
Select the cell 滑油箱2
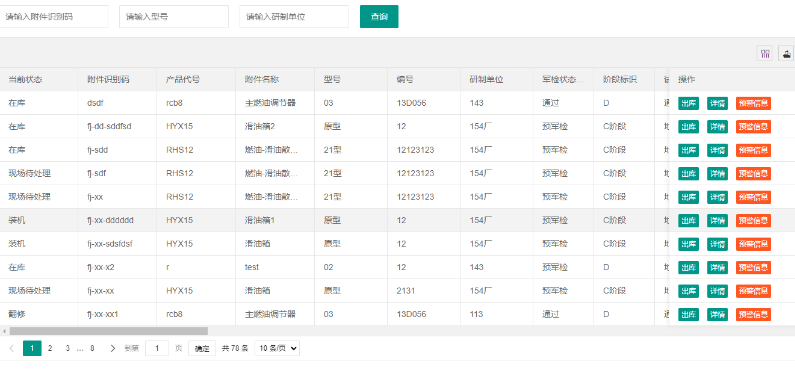(x=275, y=127)
